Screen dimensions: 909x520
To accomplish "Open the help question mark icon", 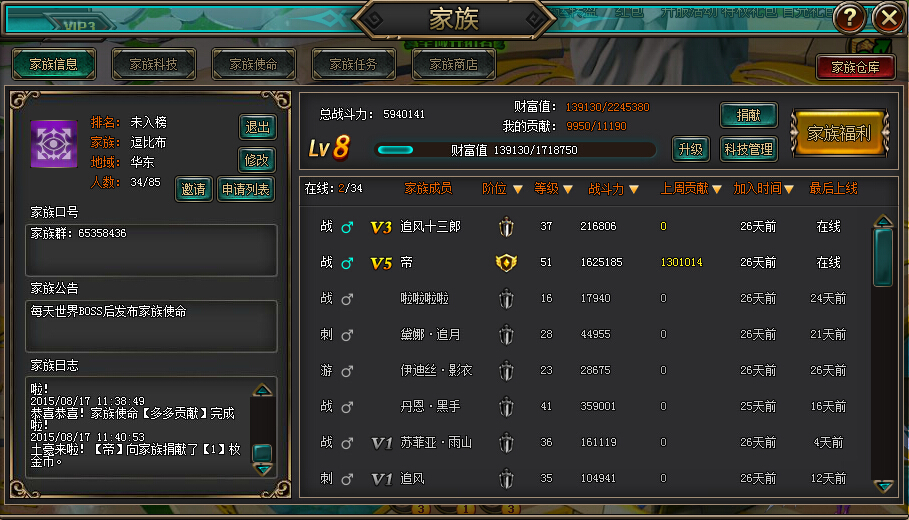I will 849,19.
